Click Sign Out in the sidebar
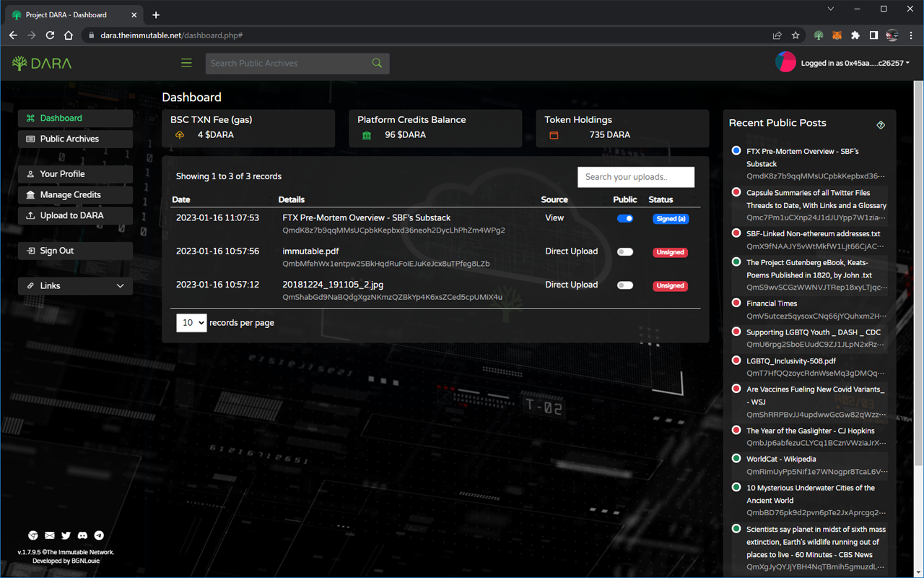Viewport: 924px width, 578px height. (75, 251)
